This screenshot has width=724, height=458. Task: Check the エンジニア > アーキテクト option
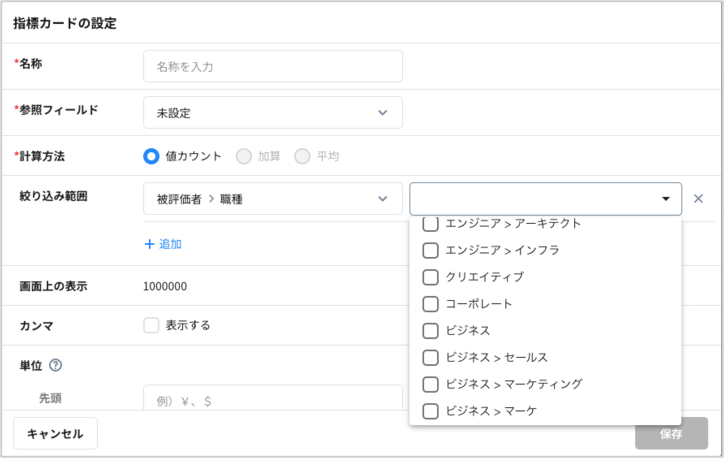click(430, 223)
